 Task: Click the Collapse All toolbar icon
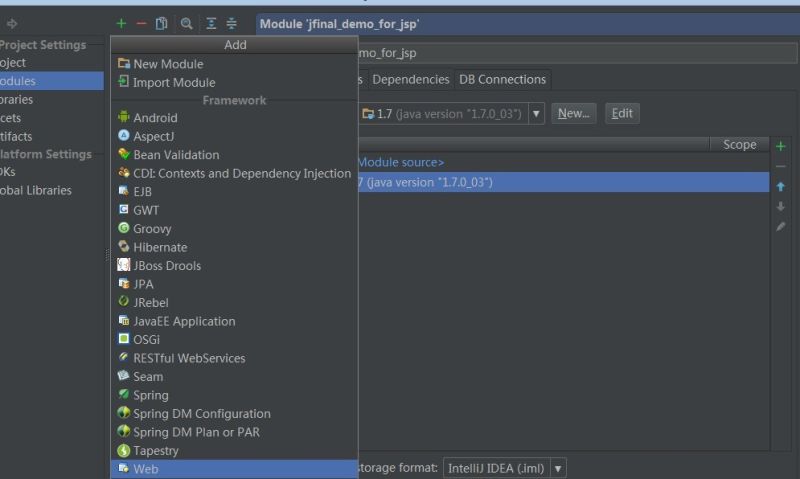point(231,23)
